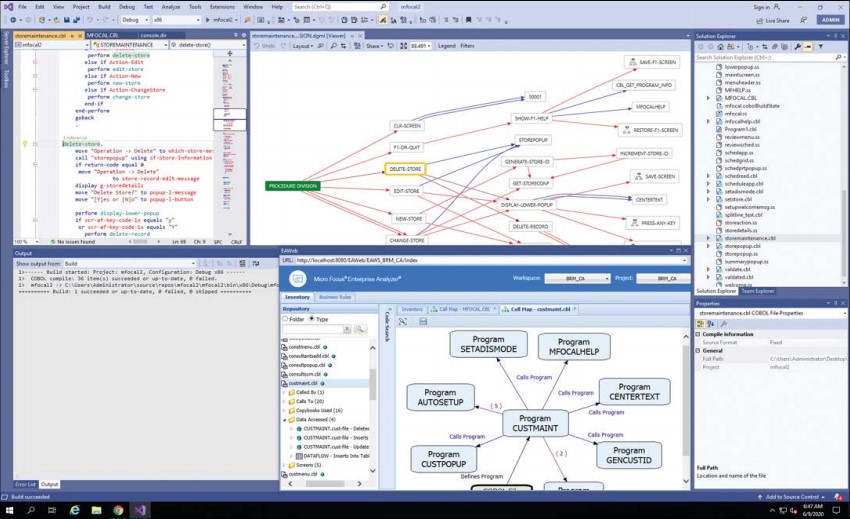Collapse the Compile information section in Properties
The image size is (850, 519).
(x=698, y=335)
